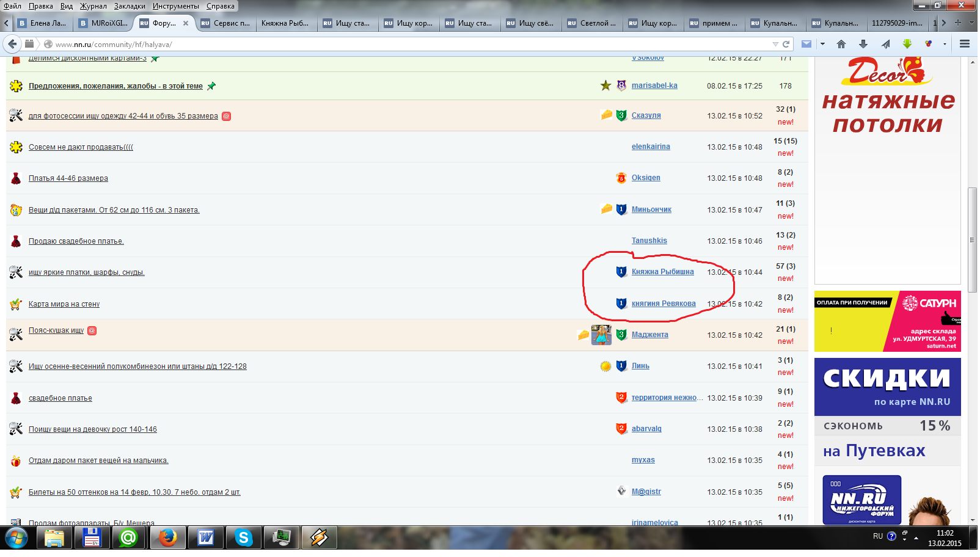
Task: Click the vertical page scrollbar thumb
Action: pyautogui.click(x=972, y=240)
